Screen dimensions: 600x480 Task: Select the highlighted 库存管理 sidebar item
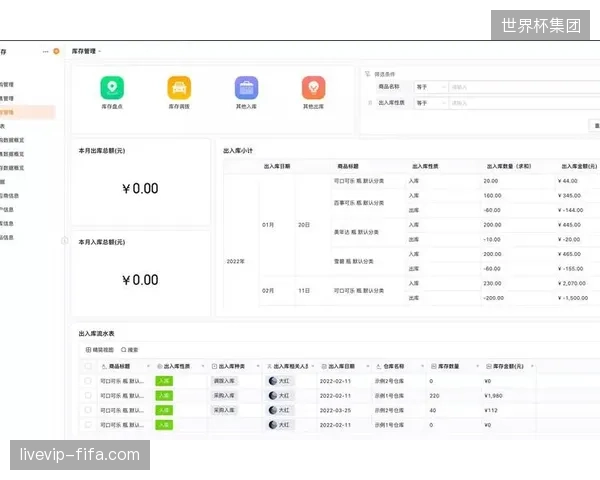coord(28,112)
